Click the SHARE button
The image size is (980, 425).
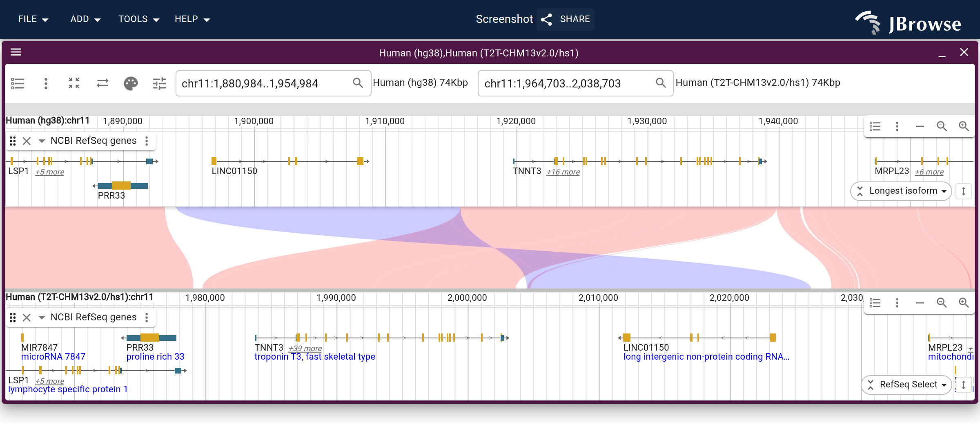point(565,19)
